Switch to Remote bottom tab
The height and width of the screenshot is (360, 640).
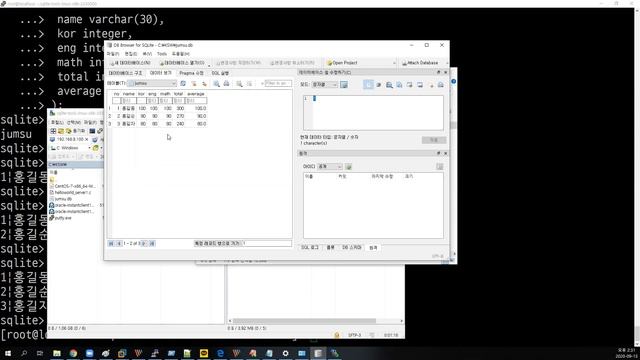pos(373,248)
